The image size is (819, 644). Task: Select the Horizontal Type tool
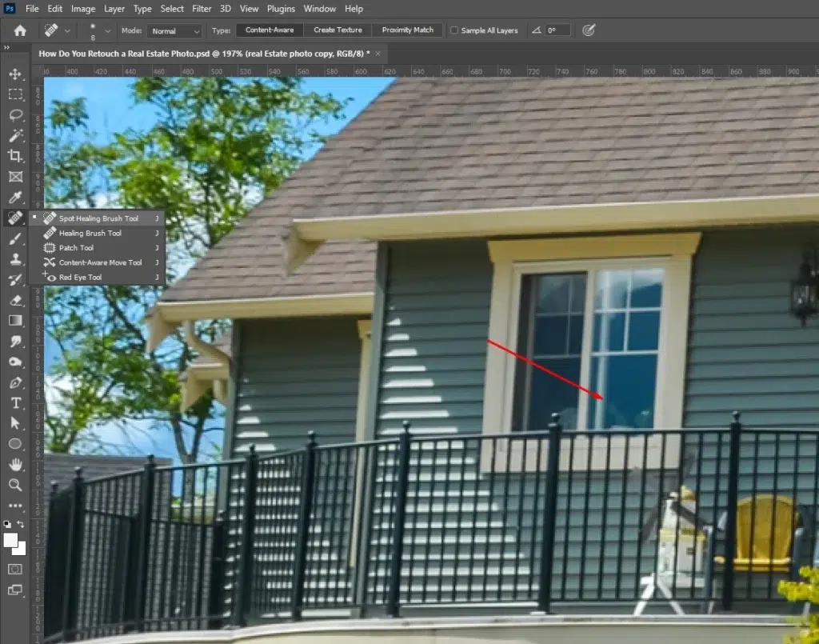[x=14, y=402]
